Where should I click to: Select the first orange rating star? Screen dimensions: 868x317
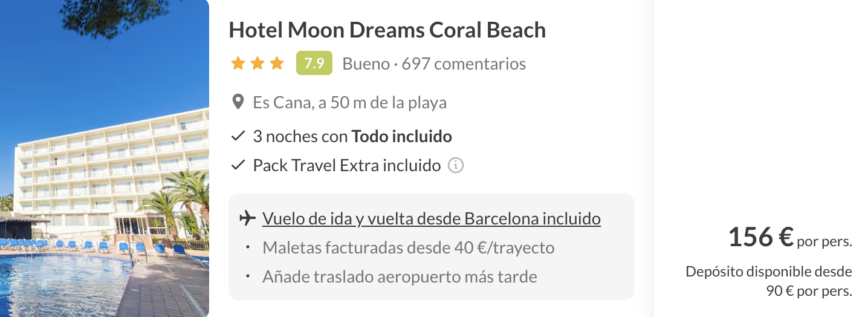[x=238, y=63]
